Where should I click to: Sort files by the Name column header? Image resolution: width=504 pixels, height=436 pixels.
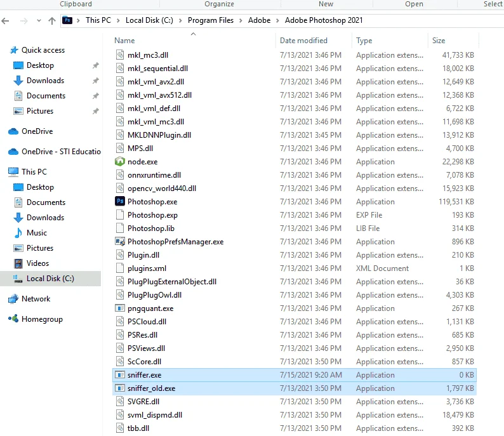point(124,41)
